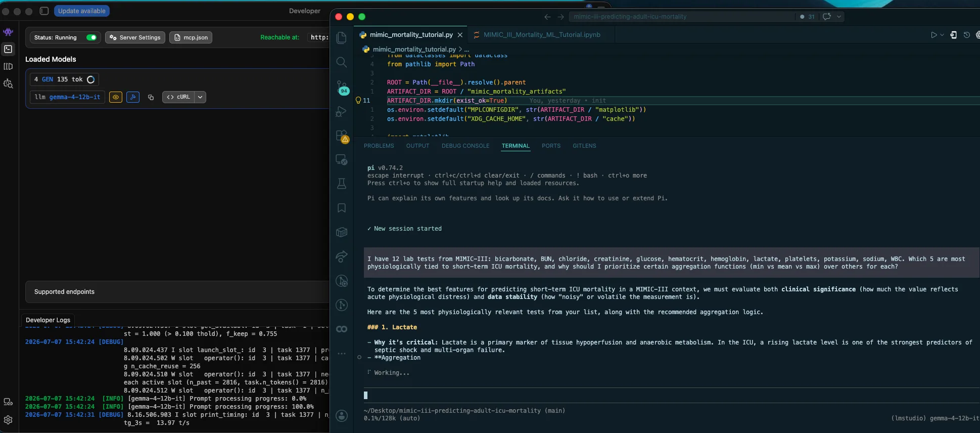Viewport: 980px width, 433px height.
Task: Expand the Supported endpoints section
Action: coord(177,292)
